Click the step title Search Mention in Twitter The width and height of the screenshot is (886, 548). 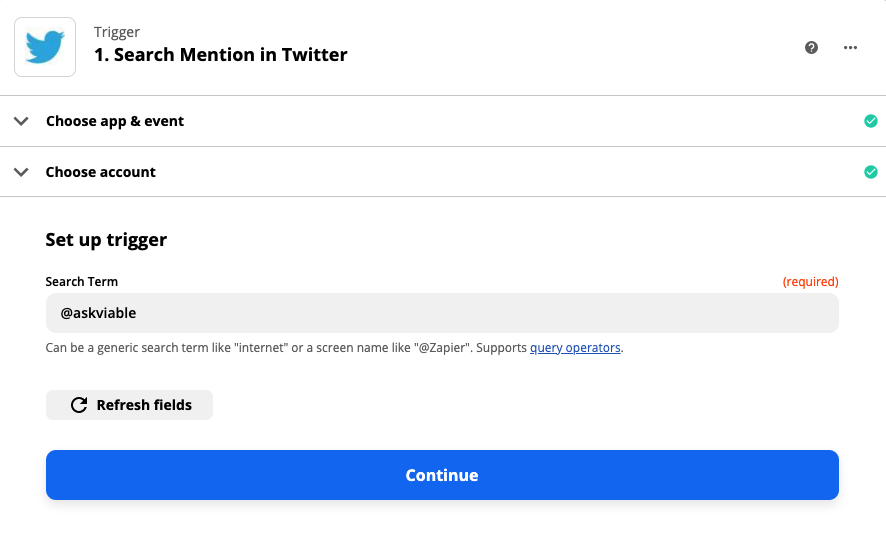tap(220, 55)
